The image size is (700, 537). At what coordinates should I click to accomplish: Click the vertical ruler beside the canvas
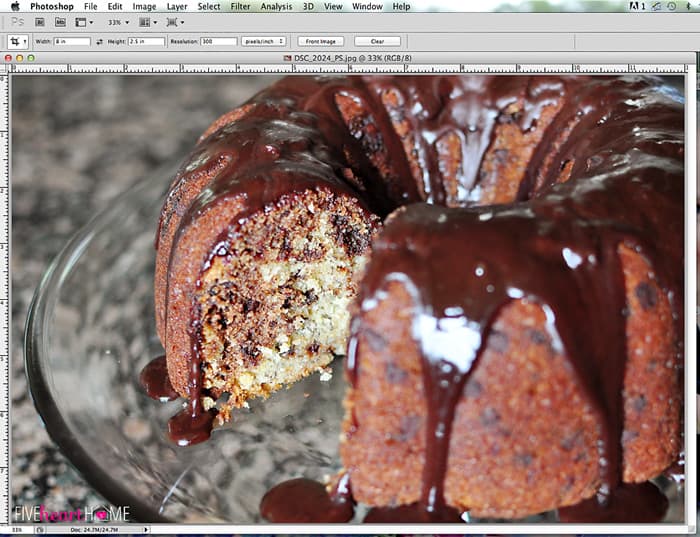point(4,299)
